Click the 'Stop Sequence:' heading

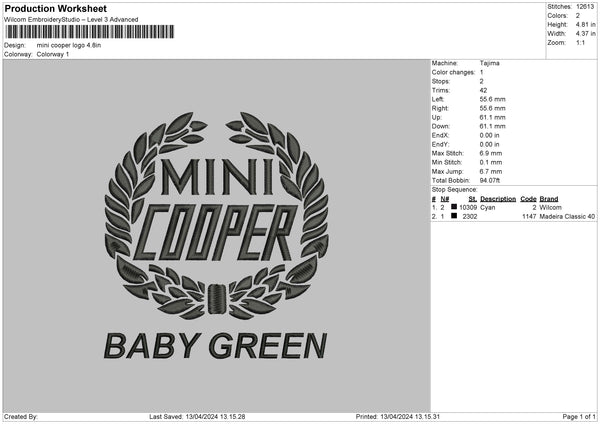tap(455, 189)
